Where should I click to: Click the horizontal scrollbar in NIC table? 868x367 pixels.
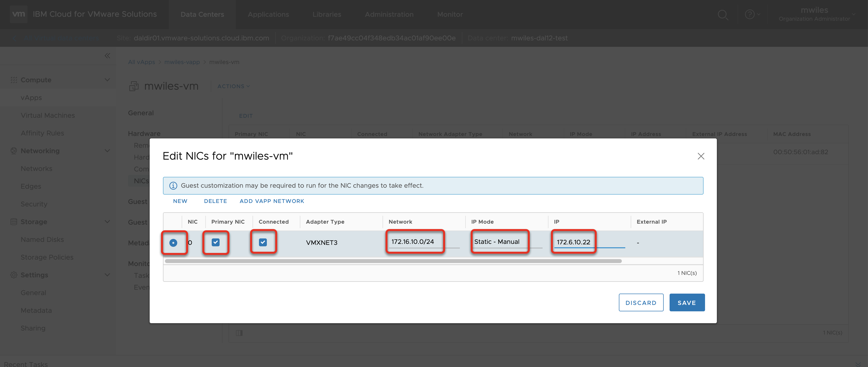coord(393,261)
